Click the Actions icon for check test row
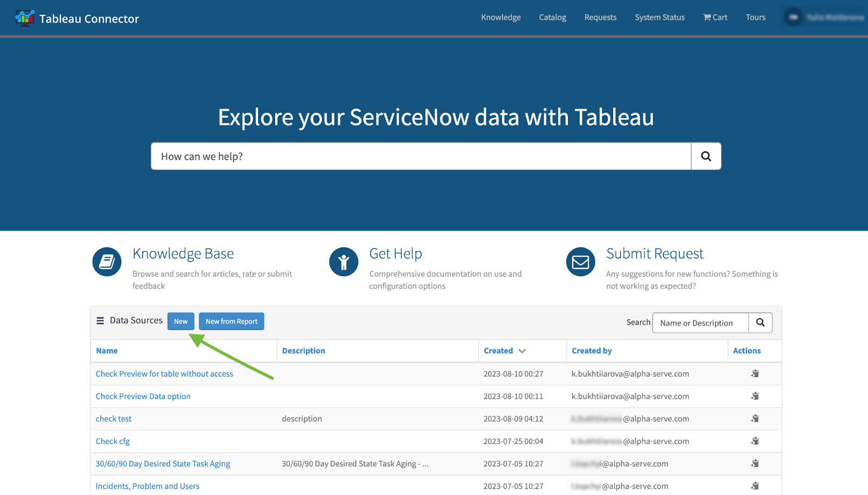868x495 pixels. tap(754, 418)
